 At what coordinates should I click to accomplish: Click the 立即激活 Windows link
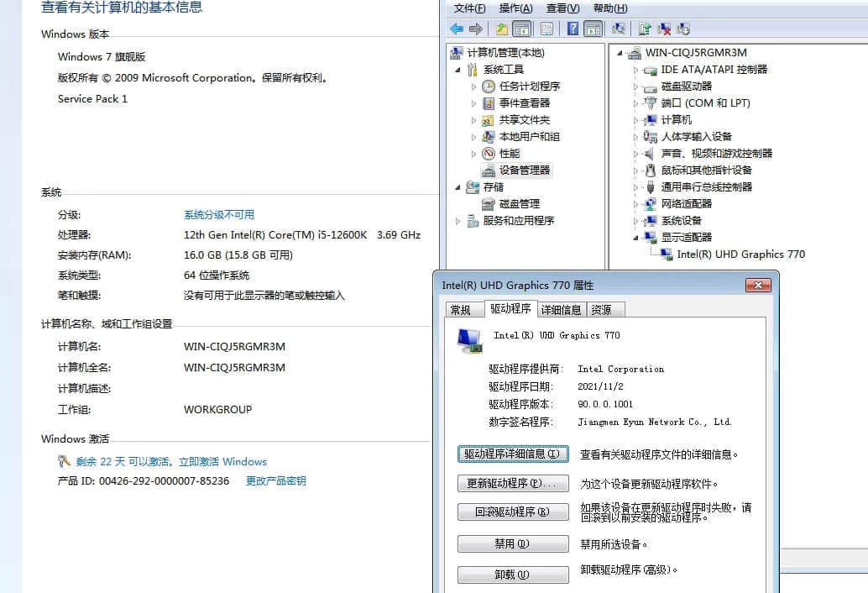point(223,461)
